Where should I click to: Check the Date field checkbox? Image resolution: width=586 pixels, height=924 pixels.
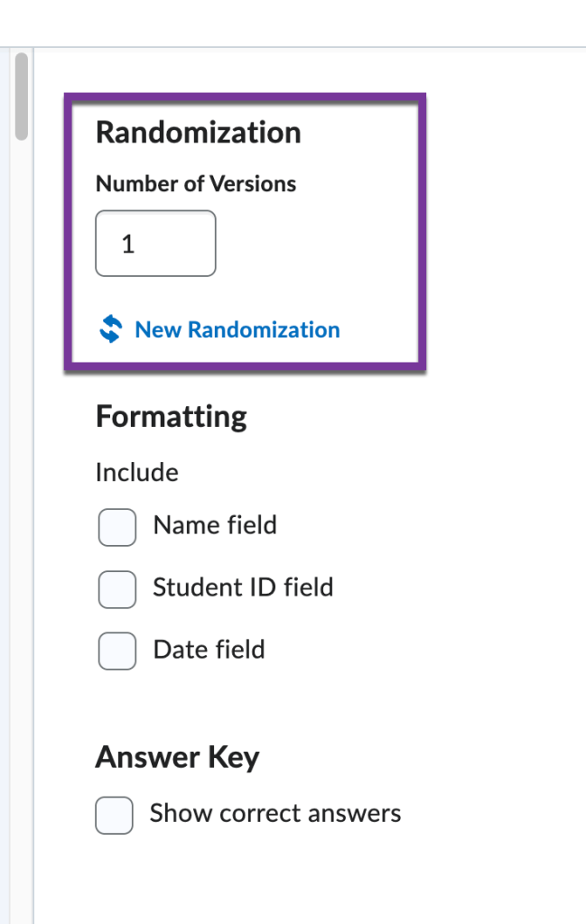tap(117, 651)
